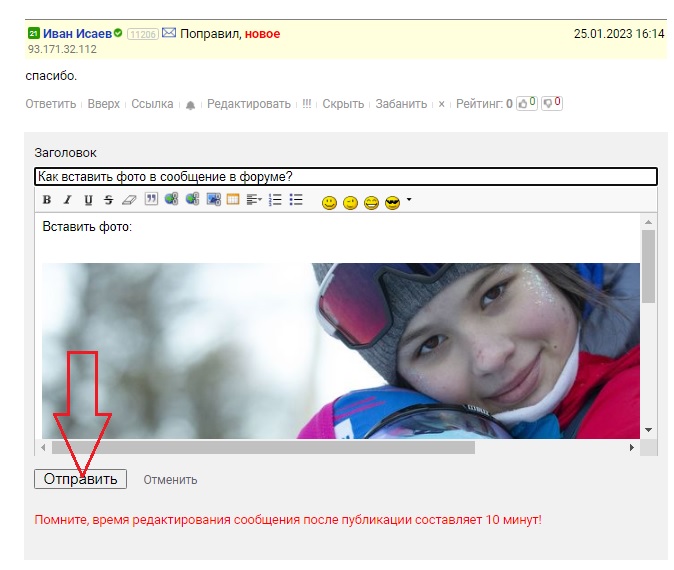
Task: Insert a table into the message
Action: point(233,199)
